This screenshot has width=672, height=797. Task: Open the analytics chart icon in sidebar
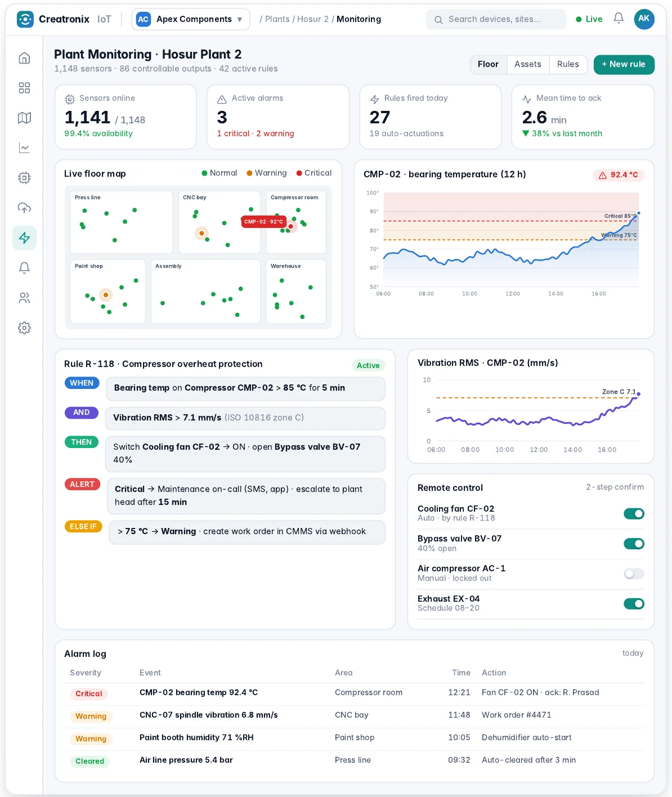pyautogui.click(x=24, y=148)
